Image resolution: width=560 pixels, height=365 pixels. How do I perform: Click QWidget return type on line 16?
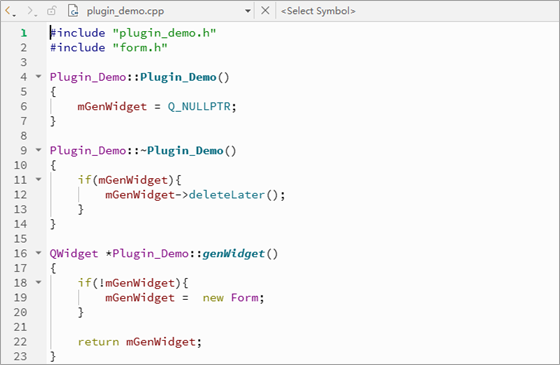pos(74,254)
